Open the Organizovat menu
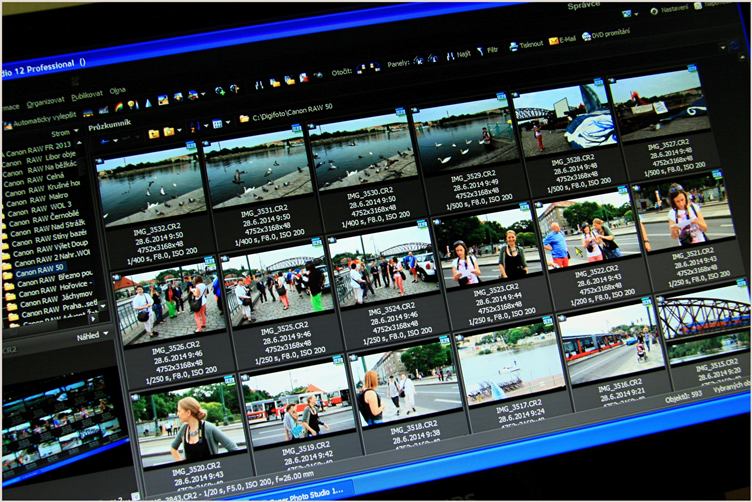Image resolution: width=752 pixels, height=502 pixels. click(x=46, y=102)
